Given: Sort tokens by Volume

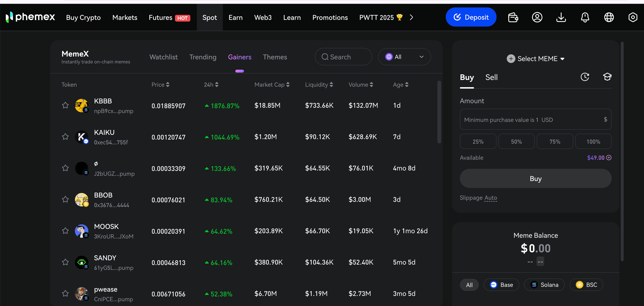Looking at the screenshot, I should (x=361, y=85).
